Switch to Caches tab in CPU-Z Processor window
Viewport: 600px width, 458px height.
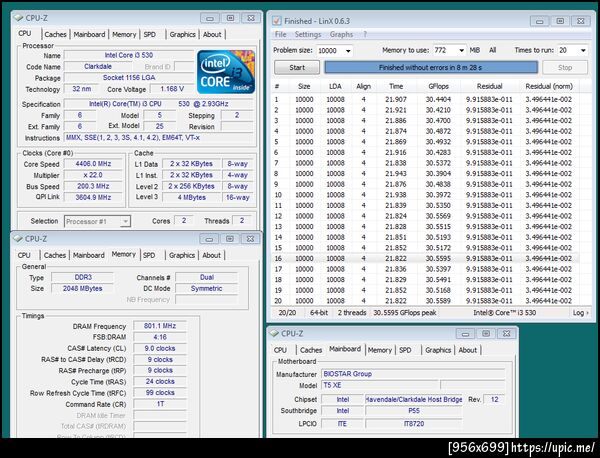click(55, 34)
